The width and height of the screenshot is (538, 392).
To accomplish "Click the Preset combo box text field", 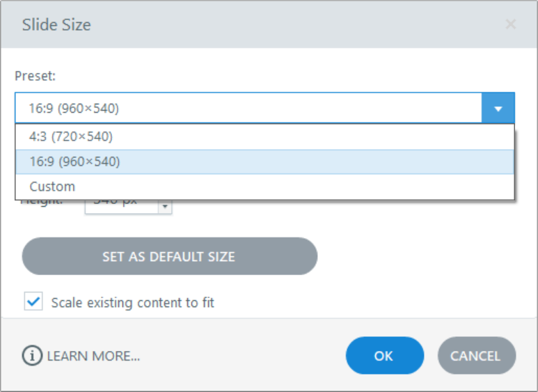I will [x=247, y=109].
